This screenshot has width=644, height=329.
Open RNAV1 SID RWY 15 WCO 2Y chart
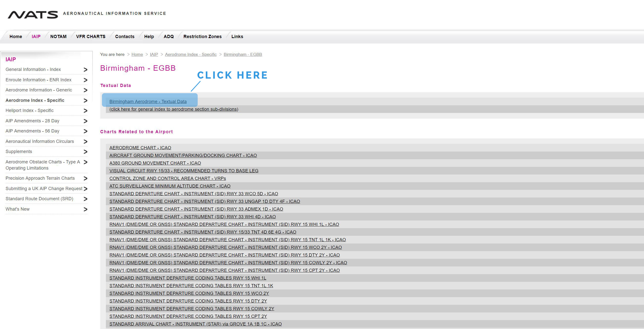tap(225, 247)
